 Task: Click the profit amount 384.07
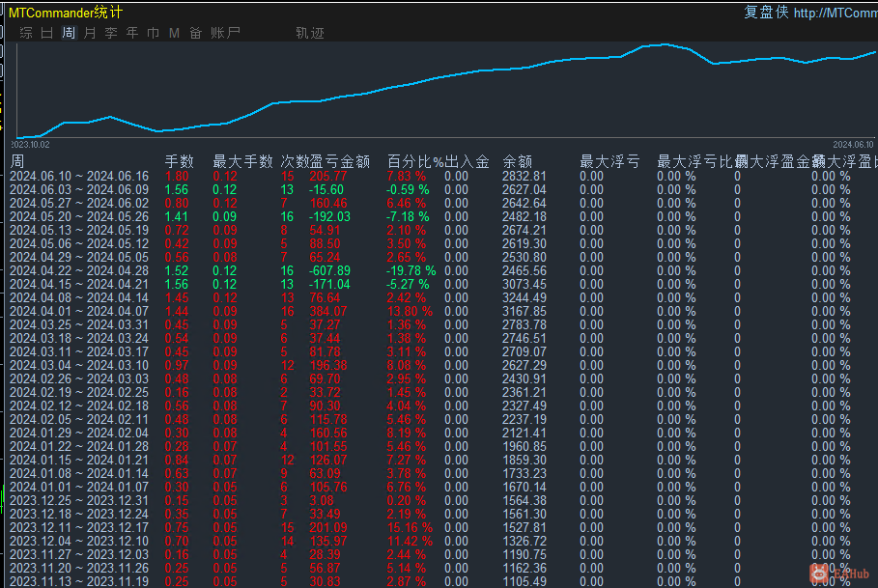[x=328, y=312]
